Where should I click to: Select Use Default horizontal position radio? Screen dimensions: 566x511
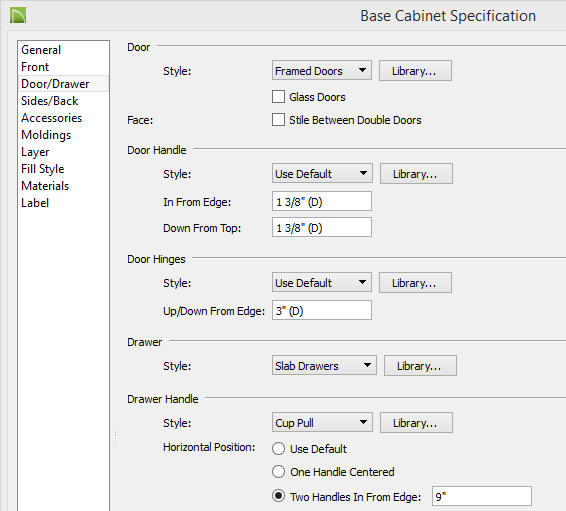coord(278,449)
